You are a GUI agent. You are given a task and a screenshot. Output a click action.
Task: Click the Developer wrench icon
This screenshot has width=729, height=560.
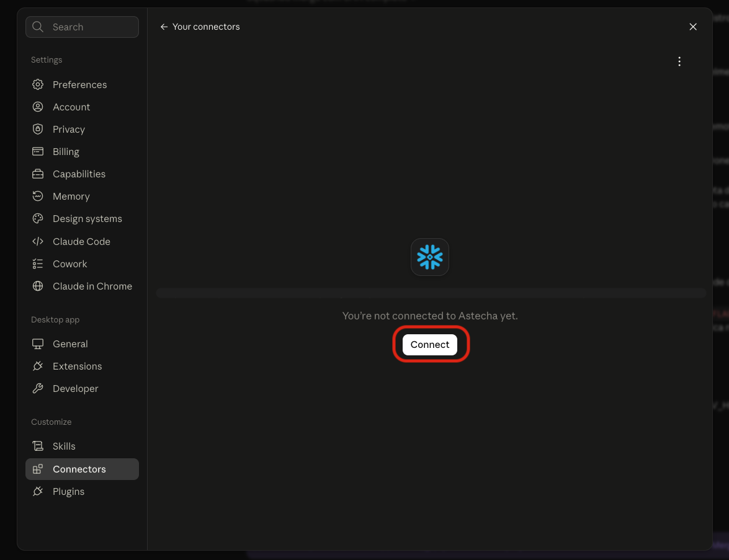tap(38, 388)
